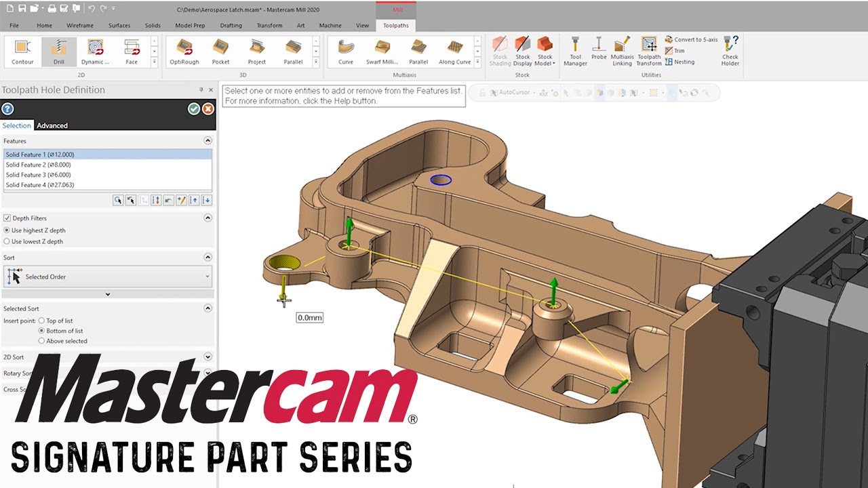The width and height of the screenshot is (868, 488).
Task: Click the new file icon
Action: pos(9,9)
